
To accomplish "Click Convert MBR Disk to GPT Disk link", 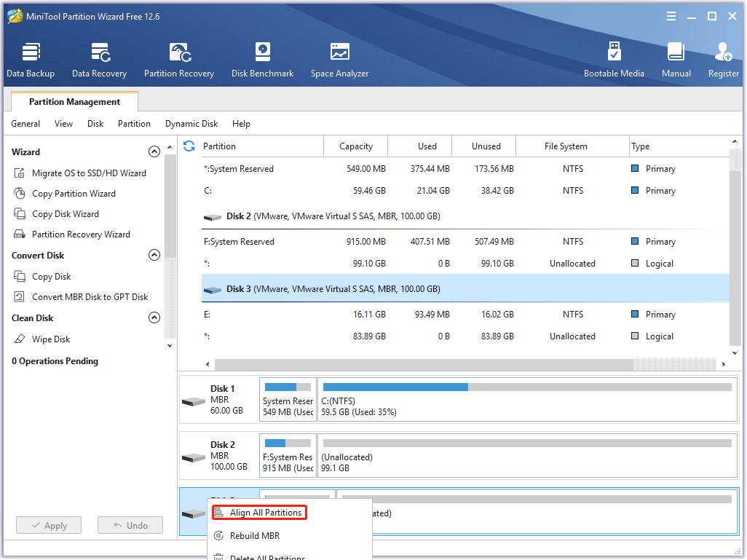I will [90, 296].
